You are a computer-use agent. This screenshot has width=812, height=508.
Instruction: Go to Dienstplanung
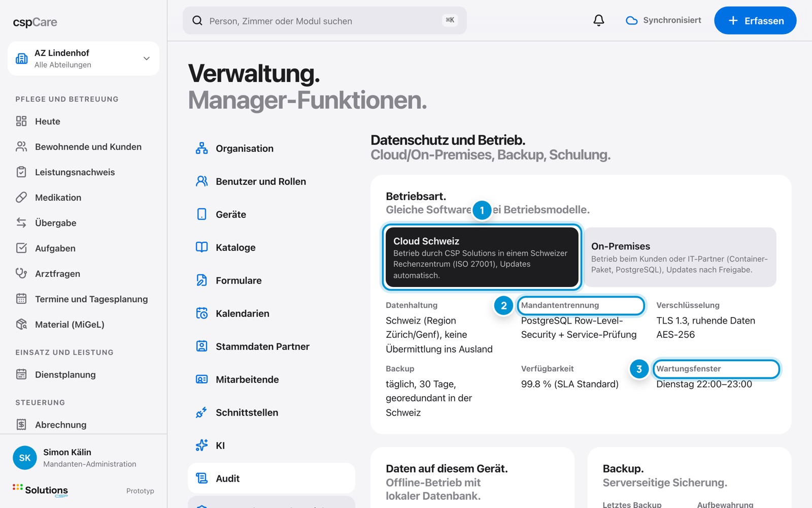(x=83, y=374)
